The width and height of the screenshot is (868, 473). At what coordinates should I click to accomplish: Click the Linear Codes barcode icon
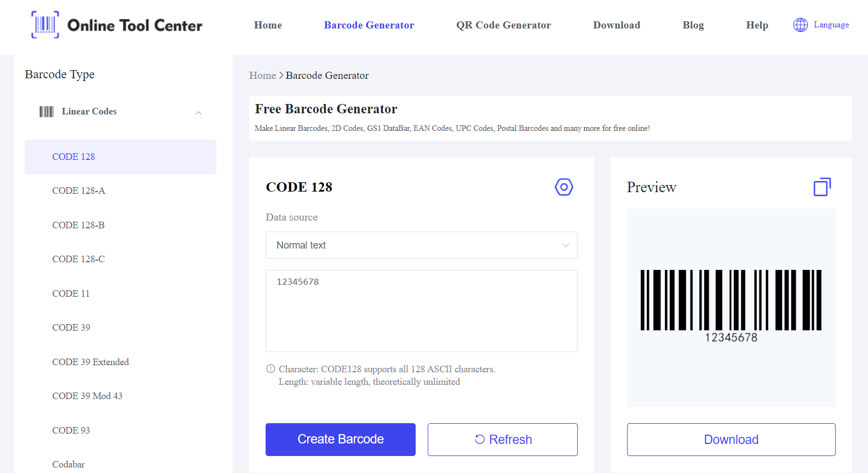pos(47,112)
